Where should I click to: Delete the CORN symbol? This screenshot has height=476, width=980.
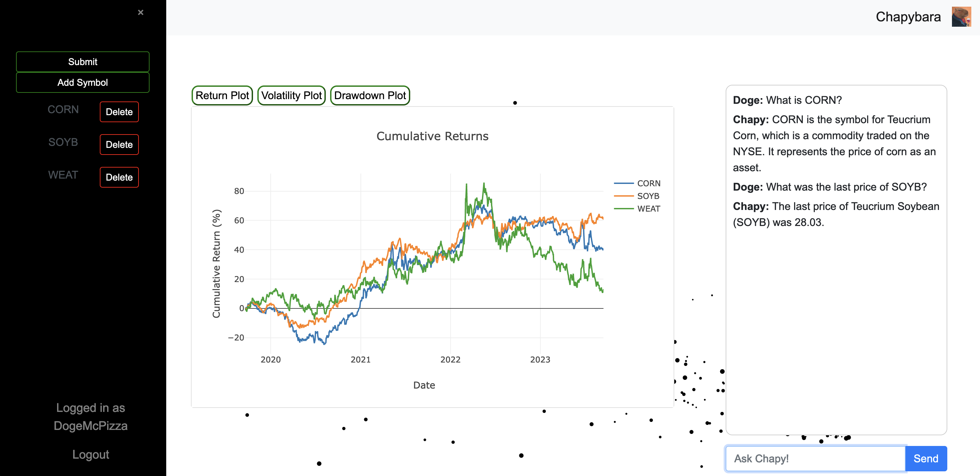click(119, 112)
